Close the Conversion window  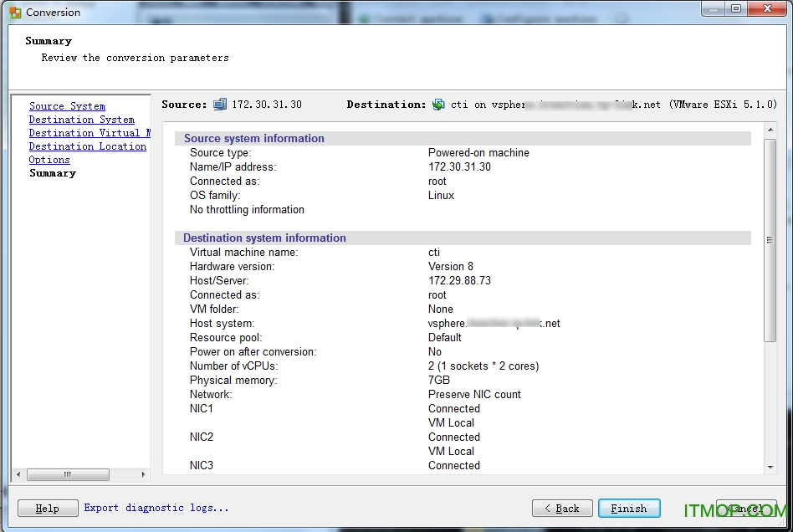pyautogui.click(x=767, y=8)
